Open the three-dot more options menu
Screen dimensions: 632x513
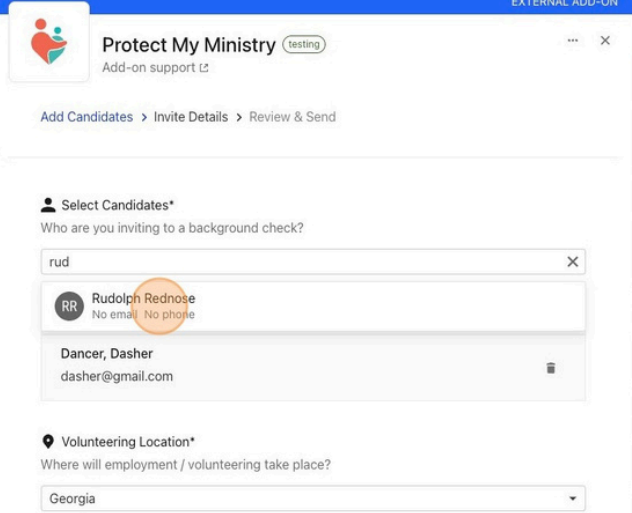click(x=572, y=40)
